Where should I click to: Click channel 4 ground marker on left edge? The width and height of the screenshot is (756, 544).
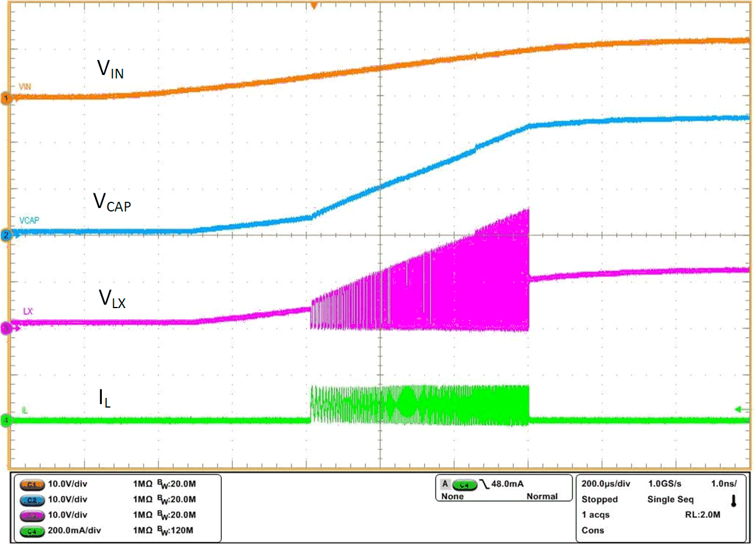tap(6, 421)
